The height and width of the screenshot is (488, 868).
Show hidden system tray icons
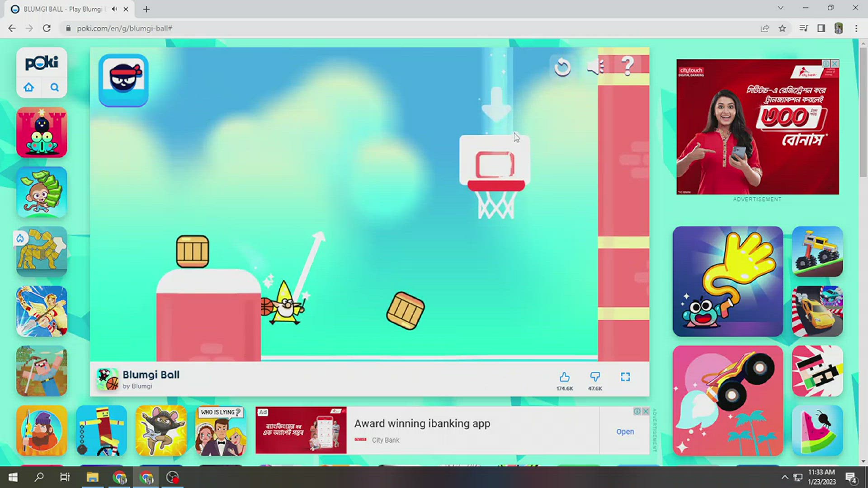(x=785, y=477)
